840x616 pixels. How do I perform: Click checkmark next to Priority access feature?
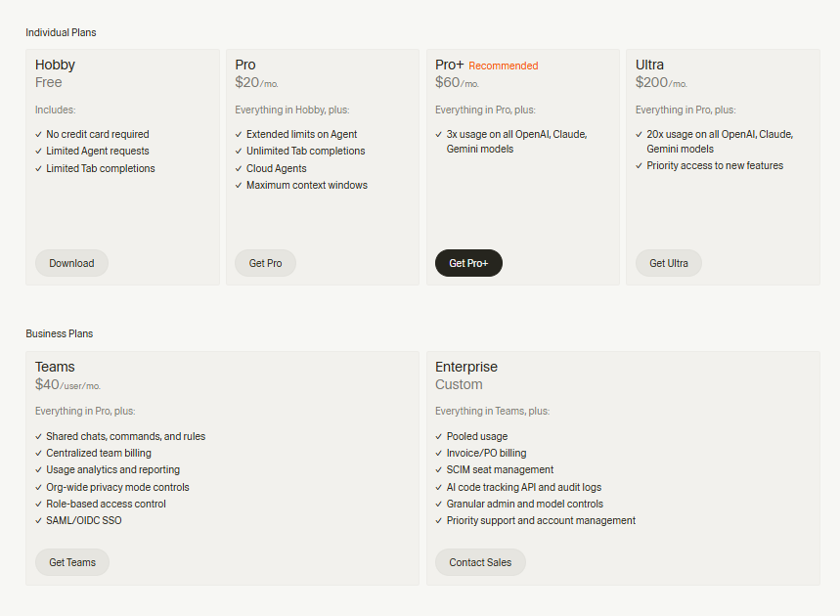click(x=640, y=166)
